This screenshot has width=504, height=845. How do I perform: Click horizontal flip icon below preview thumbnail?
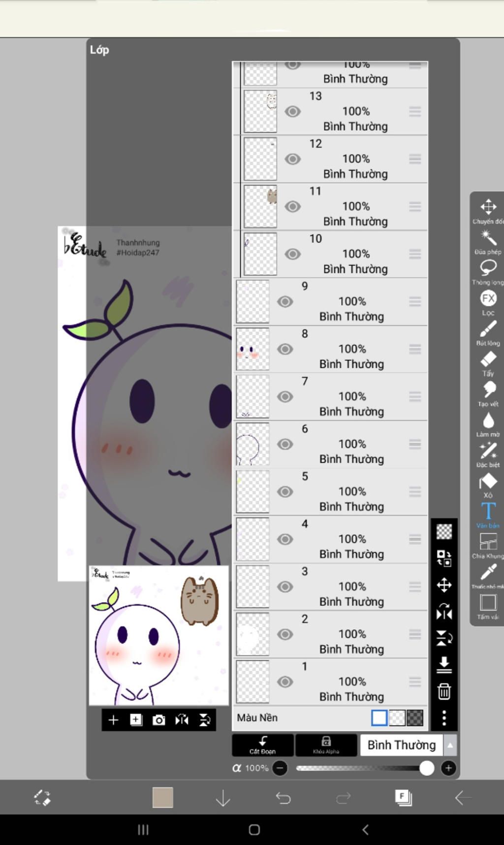point(182,720)
